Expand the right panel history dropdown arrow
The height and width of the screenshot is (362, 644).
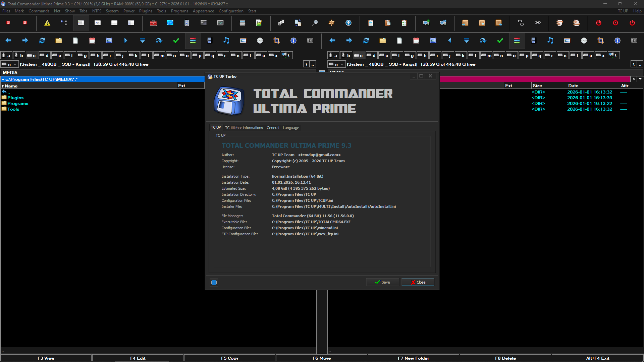pyautogui.click(x=640, y=79)
